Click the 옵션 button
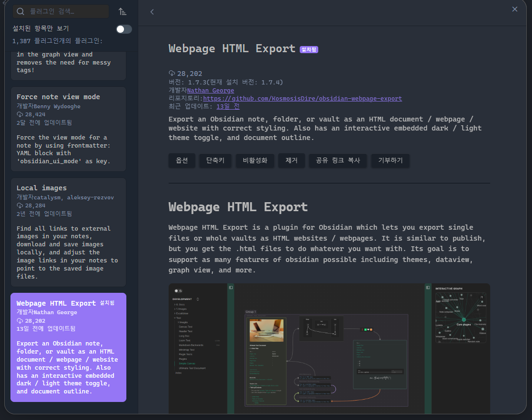 pos(182,160)
